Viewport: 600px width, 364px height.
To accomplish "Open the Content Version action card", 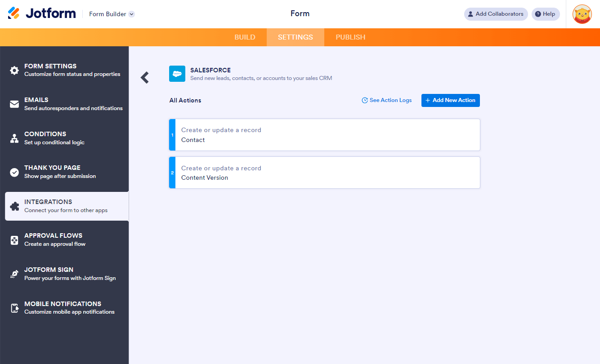I will point(325,173).
